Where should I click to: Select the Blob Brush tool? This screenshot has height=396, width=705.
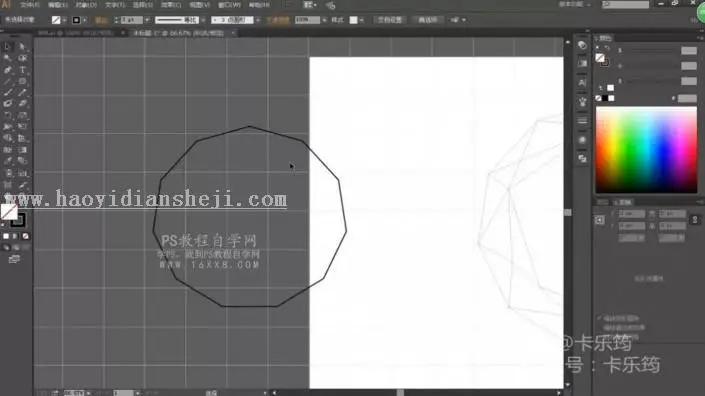pos(8,104)
